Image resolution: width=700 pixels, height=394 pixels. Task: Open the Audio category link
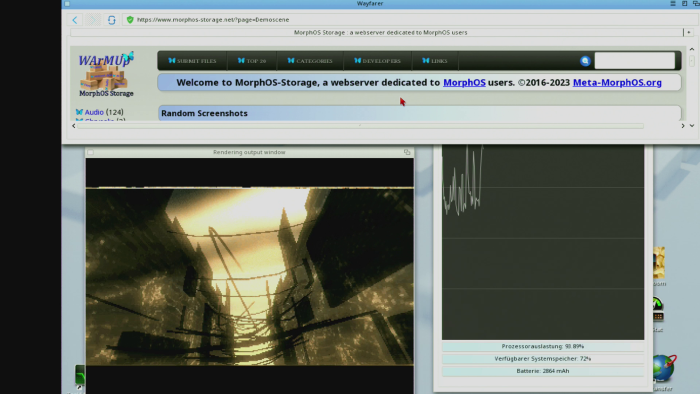click(x=94, y=112)
